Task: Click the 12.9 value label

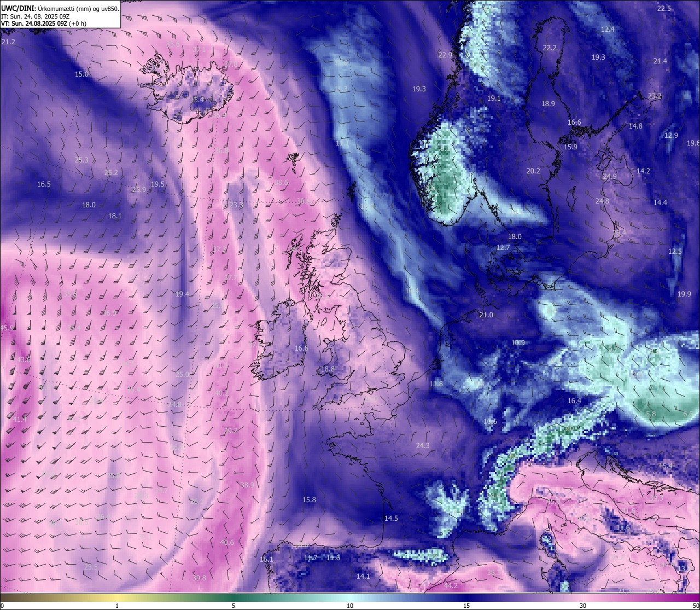Action: 671,136
